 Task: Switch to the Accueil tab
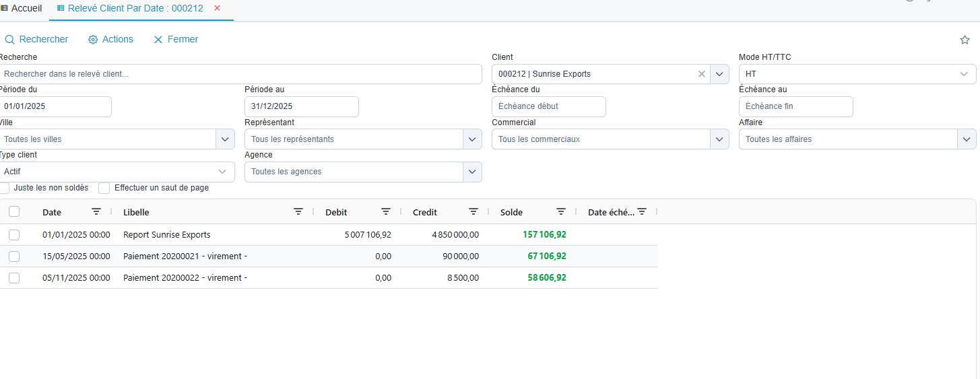point(22,8)
